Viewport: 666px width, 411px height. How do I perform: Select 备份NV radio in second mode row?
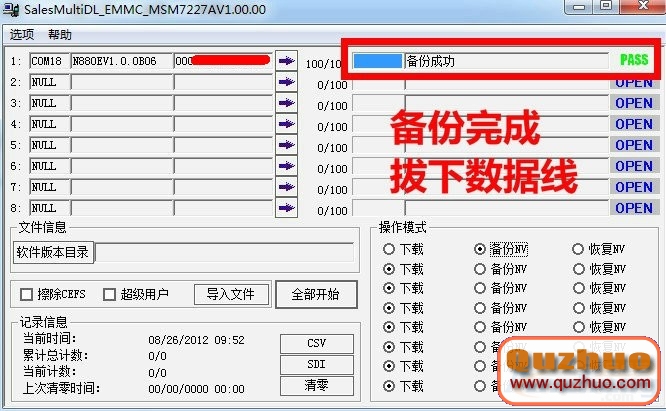coord(480,269)
